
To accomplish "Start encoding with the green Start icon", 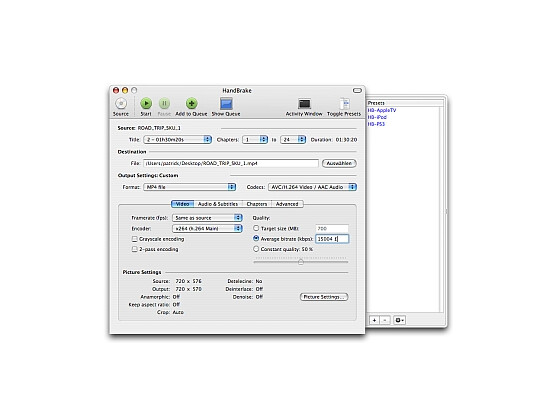I will (146, 103).
